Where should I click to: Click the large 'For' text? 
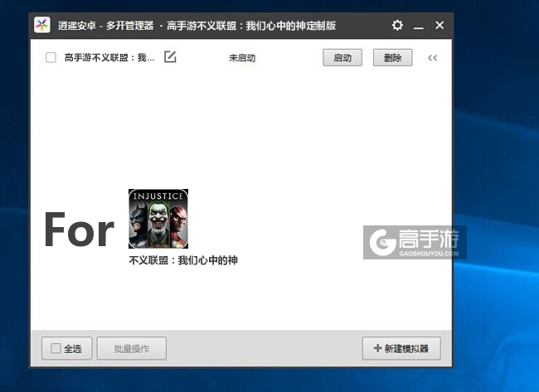pos(79,230)
